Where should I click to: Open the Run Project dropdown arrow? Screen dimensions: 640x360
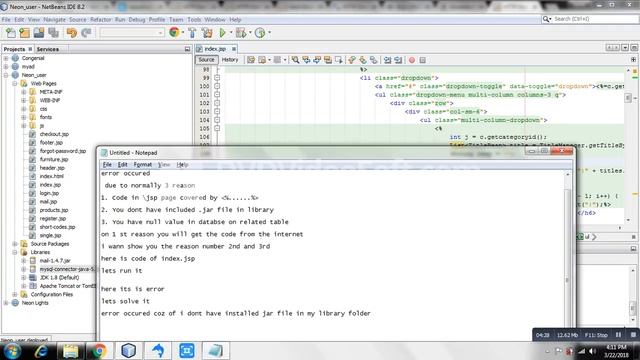click(231, 33)
